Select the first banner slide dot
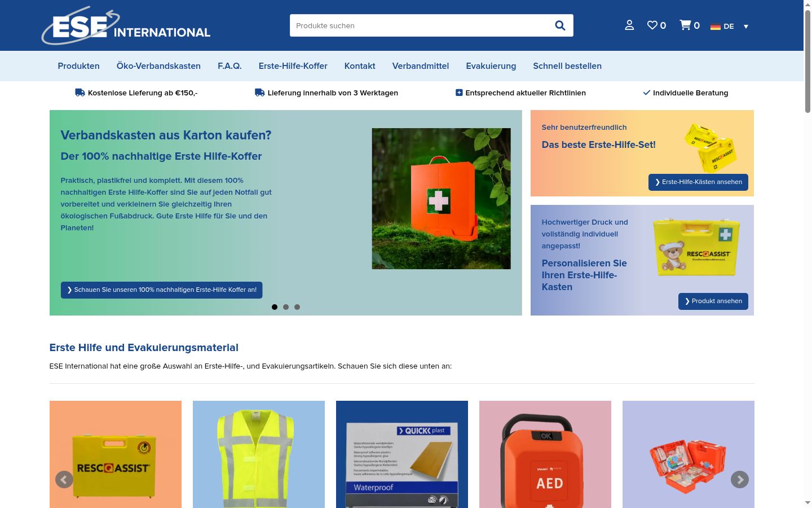The width and height of the screenshot is (812, 508). click(275, 307)
